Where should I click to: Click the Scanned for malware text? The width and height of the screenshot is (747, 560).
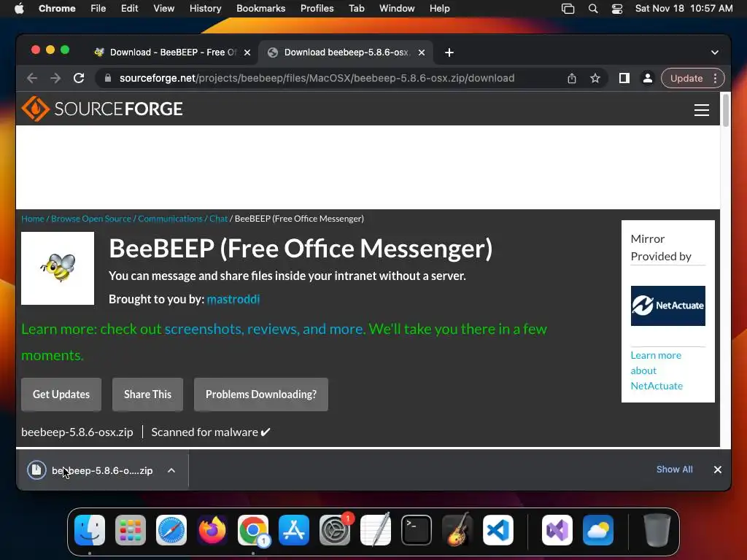[211, 432]
